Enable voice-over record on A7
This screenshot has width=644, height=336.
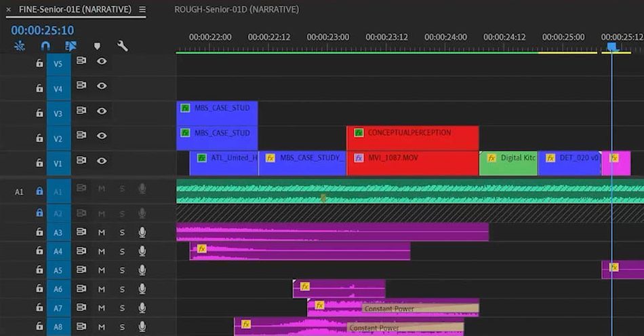pos(142,307)
